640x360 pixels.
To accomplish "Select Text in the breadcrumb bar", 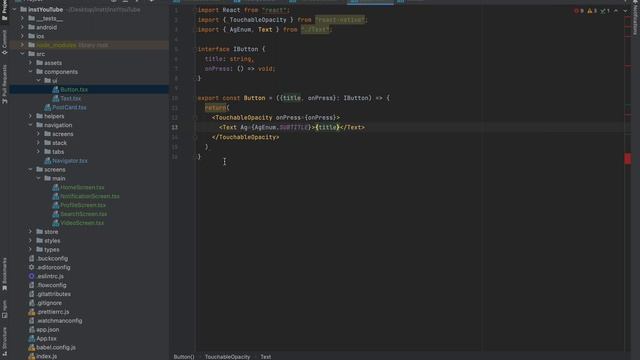I will 266,357.
